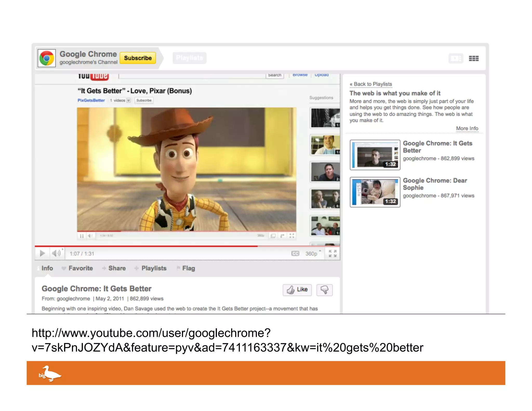Open the Playlists tab in channel header

pyautogui.click(x=189, y=58)
